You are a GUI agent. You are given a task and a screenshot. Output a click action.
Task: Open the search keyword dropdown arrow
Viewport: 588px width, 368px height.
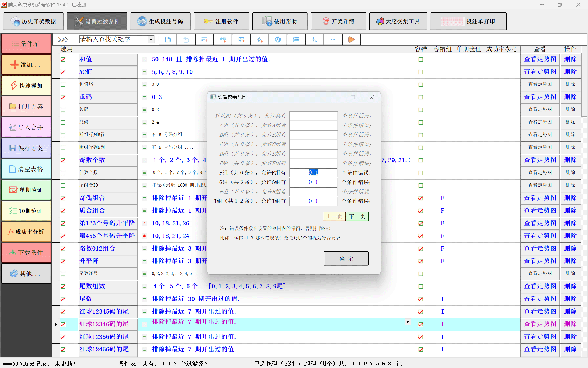click(x=151, y=40)
